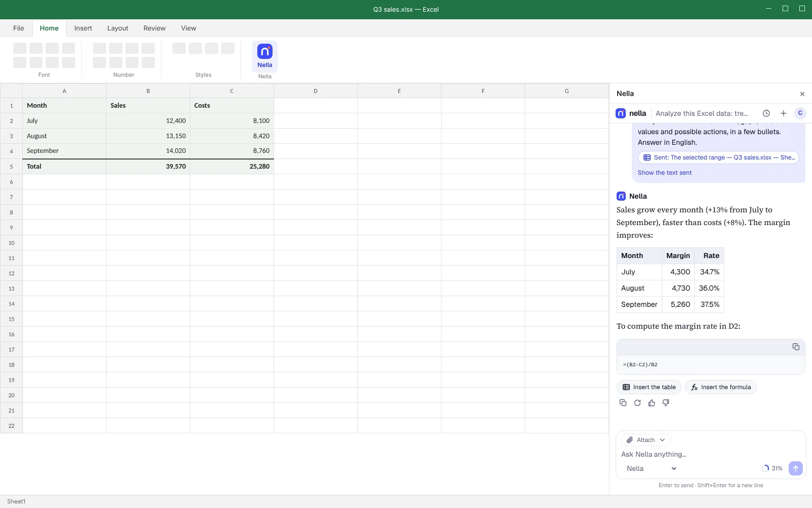Screen dimensions: 812x508
Task: Click Insert the table button
Action: [x=649, y=387]
